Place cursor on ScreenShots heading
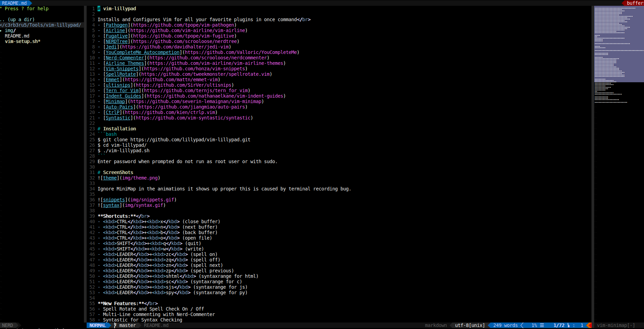 pos(115,172)
